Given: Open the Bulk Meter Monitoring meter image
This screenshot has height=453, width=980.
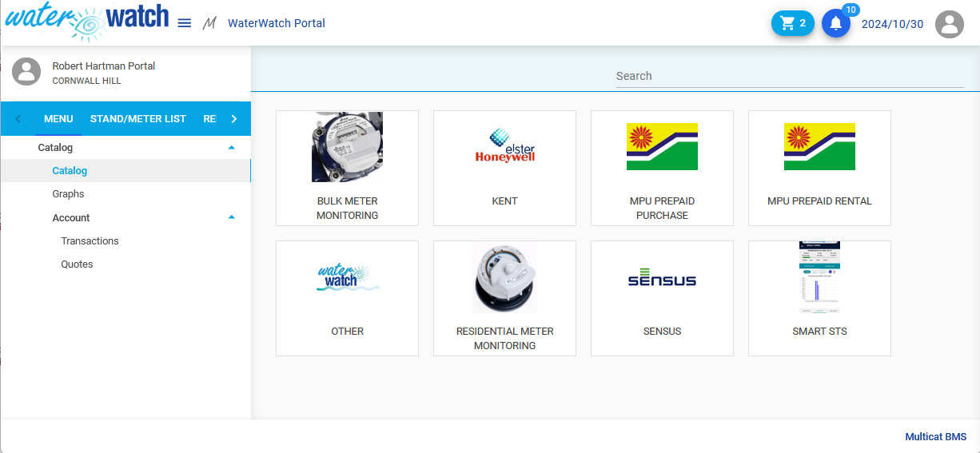Looking at the screenshot, I should click(x=347, y=147).
